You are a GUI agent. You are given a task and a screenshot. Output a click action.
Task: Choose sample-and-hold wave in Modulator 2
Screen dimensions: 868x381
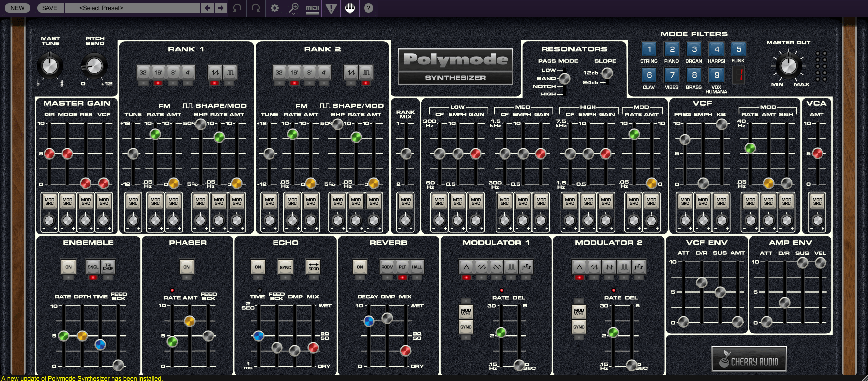point(639,267)
